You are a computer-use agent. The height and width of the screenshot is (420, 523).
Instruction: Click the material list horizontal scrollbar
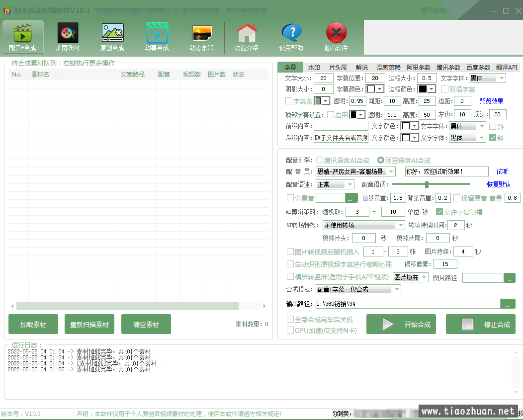point(127,306)
